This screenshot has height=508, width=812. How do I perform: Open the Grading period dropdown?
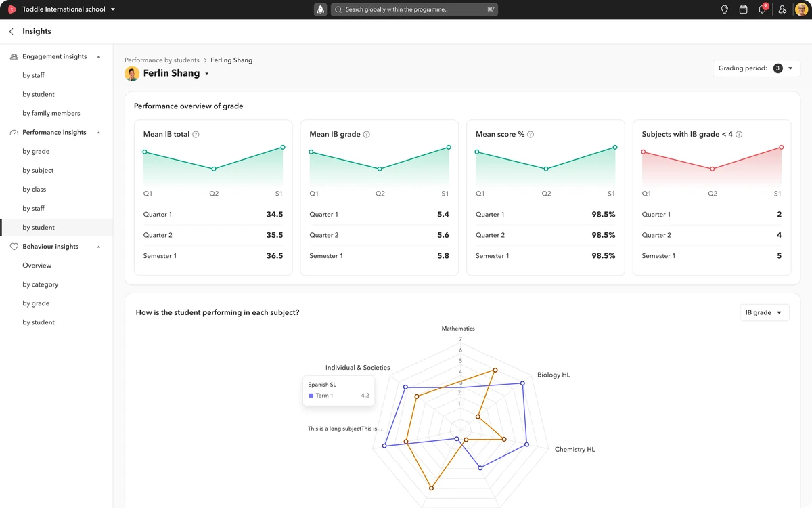[x=757, y=68]
